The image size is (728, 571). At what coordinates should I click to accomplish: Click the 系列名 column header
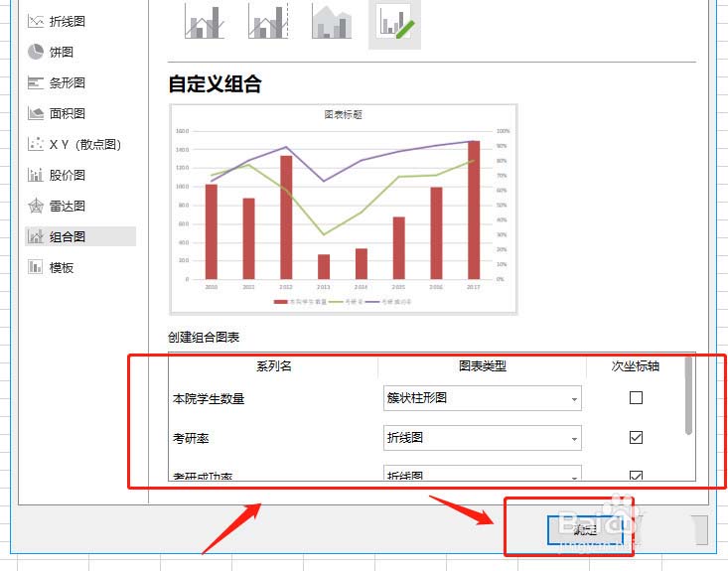point(274,366)
